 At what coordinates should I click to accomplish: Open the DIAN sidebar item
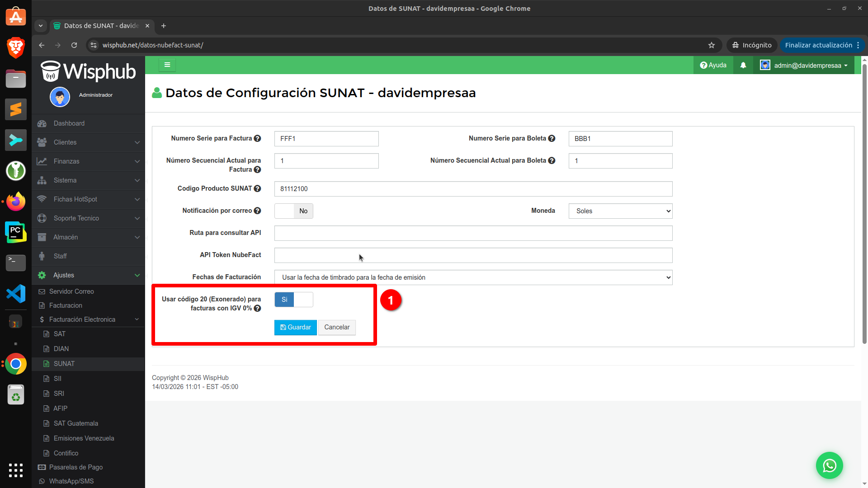(x=61, y=349)
